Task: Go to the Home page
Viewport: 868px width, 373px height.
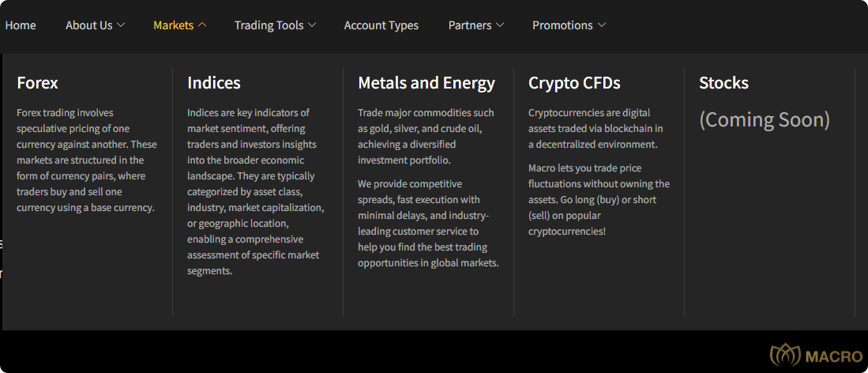Action: click(x=21, y=25)
